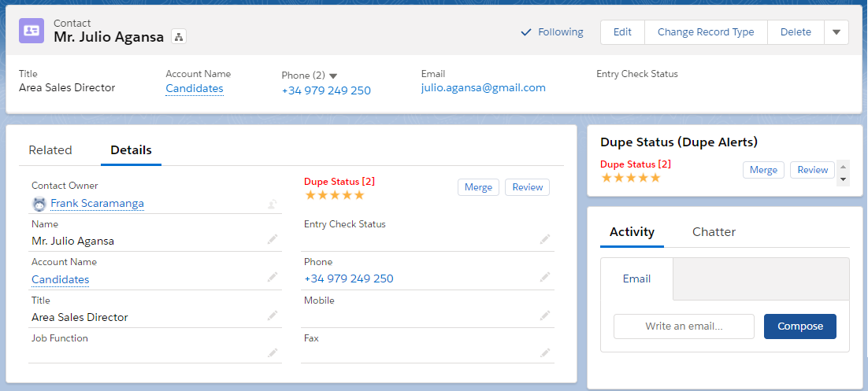Click the Change Record Type button
The height and width of the screenshot is (391, 868).
[706, 32]
